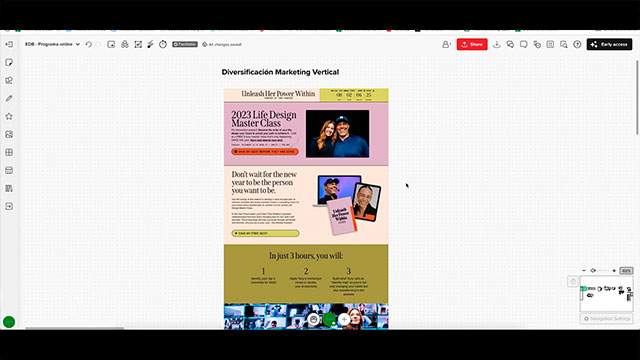
Task: Open the help question mark icon
Action: 577,44
